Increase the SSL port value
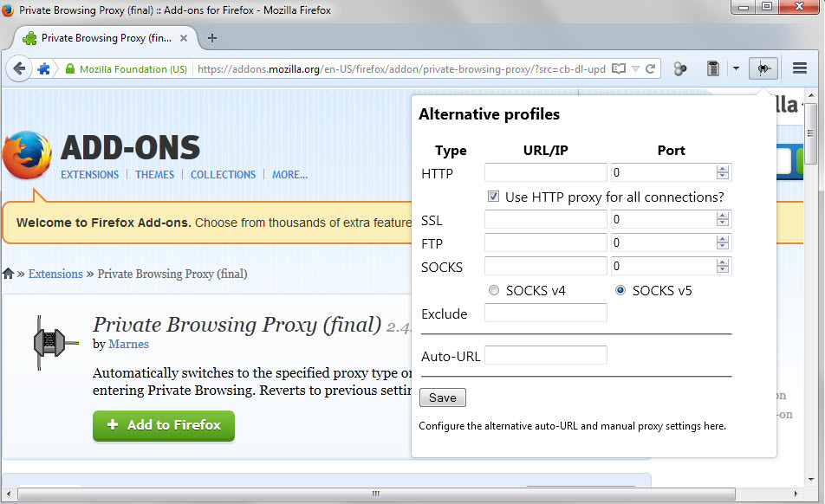 723,216
